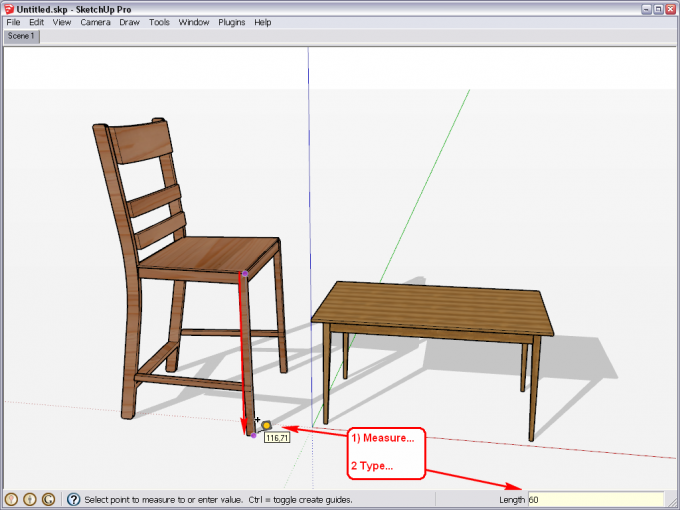This screenshot has width=680, height=510.
Task: Click the chair's top backrest slat
Action: click(141, 142)
